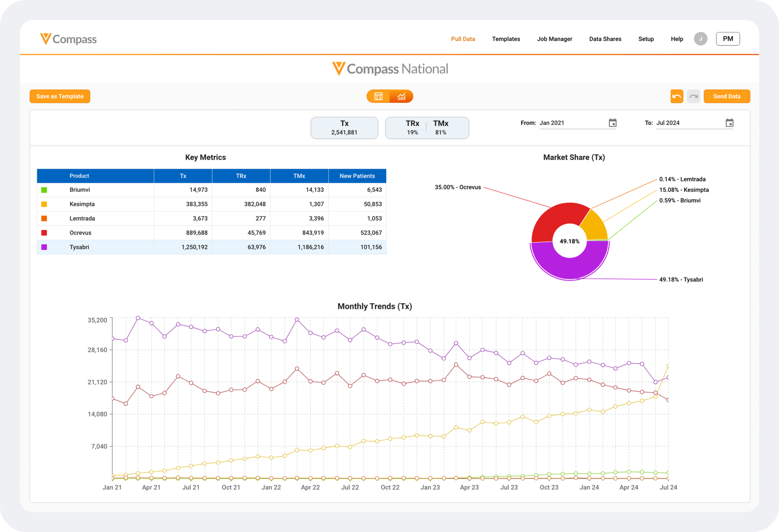Image resolution: width=779 pixels, height=532 pixels.
Task: Click the PM account button
Action: [x=728, y=39]
